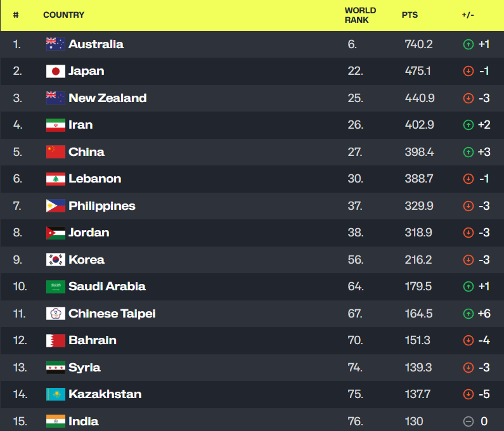Select the Philippines flag icon
Viewport: 504px width, 431px height.
point(56,206)
